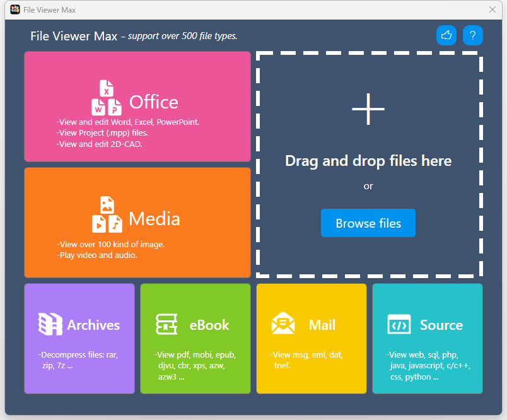Click 'support over 500 file types.' tagline
The width and height of the screenshot is (507, 420).
point(183,36)
